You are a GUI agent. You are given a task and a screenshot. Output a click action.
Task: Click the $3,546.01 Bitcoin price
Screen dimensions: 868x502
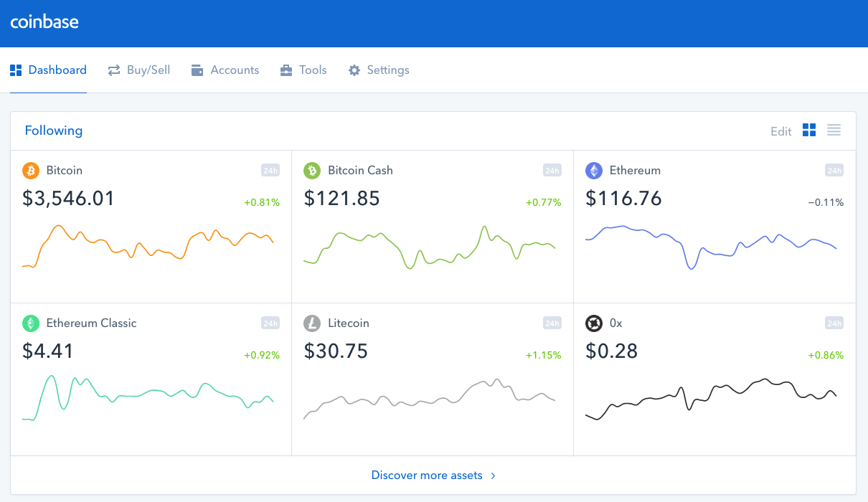coord(69,199)
